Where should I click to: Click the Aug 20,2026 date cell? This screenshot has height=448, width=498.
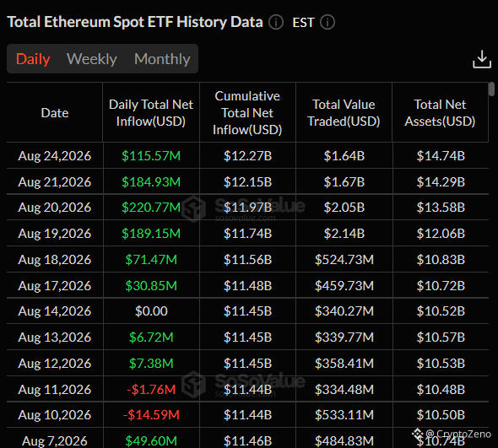[x=55, y=208]
